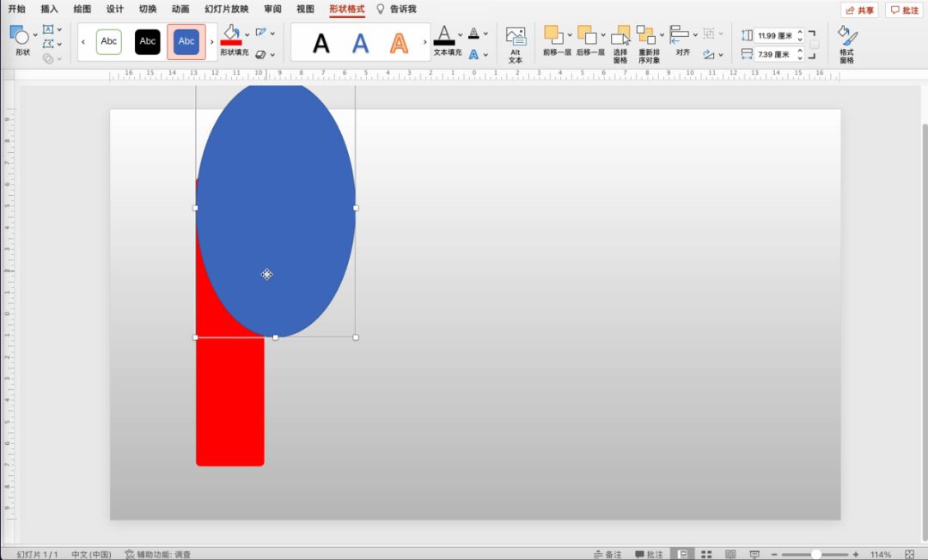
Task: Expand the 前移一层 dropdown arrow
Action: click(570, 35)
